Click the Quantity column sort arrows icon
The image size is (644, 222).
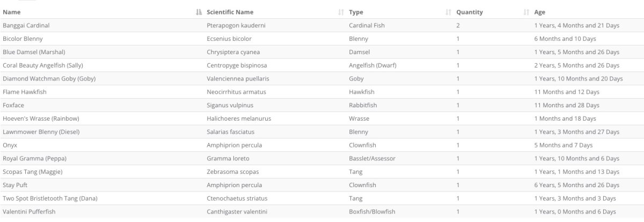526,12
